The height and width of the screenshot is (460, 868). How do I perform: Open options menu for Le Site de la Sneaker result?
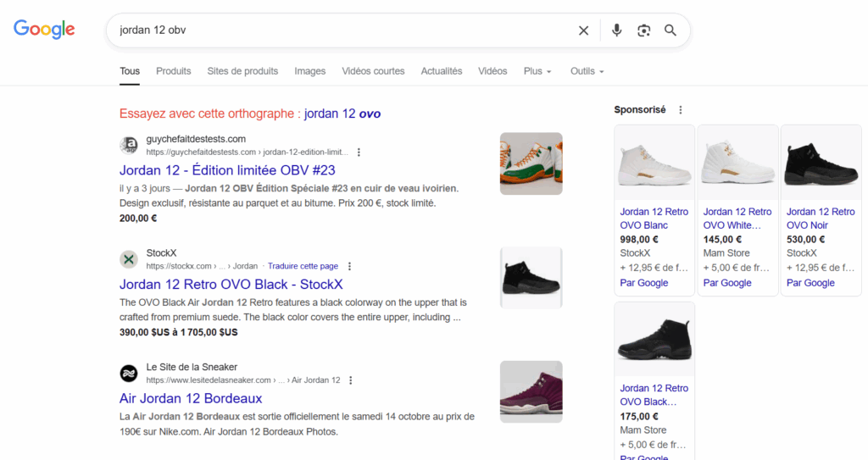(x=351, y=380)
